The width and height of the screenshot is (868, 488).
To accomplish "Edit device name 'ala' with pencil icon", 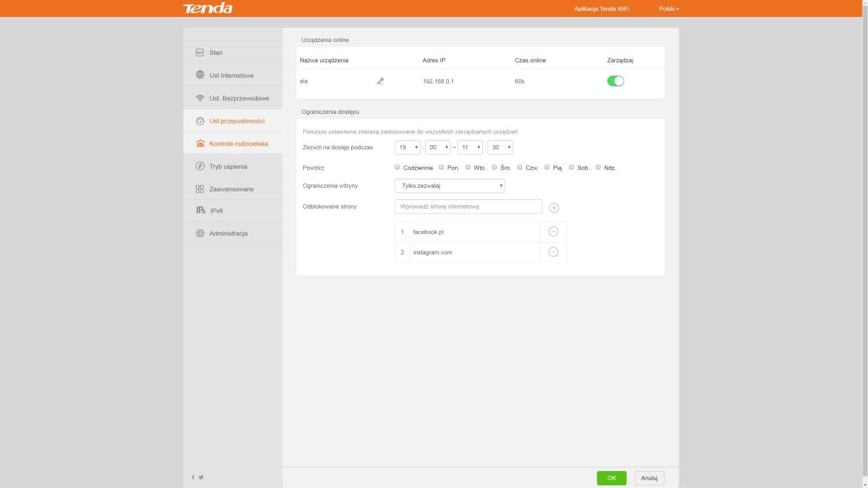I will 380,81.
